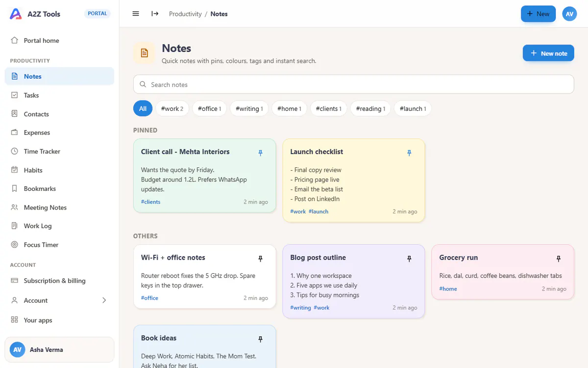The image size is (588, 368).
Task: Click #launch tag on Launch checklist
Action: point(318,211)
